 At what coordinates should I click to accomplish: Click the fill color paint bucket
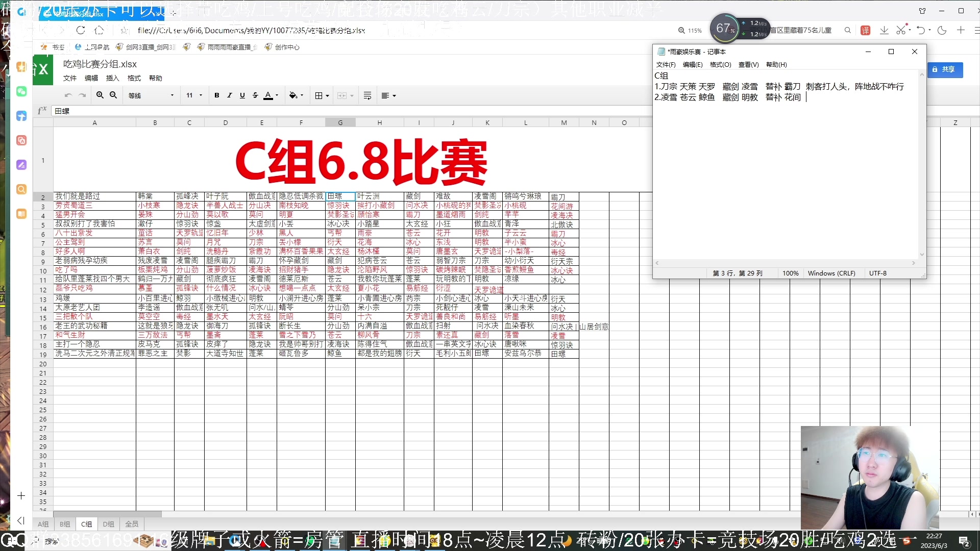pyautogui.click(x=293, y=95)
